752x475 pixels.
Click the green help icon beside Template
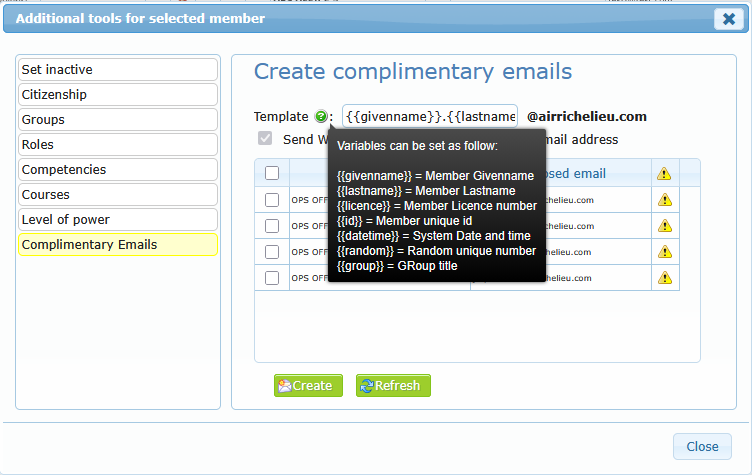point(321,116)
